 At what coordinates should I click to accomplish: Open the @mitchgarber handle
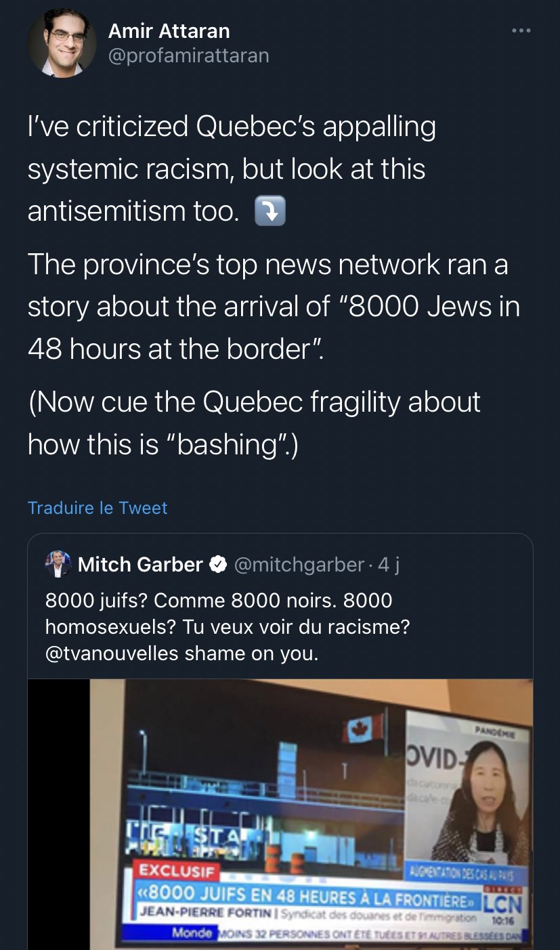(x=299, y=564)
